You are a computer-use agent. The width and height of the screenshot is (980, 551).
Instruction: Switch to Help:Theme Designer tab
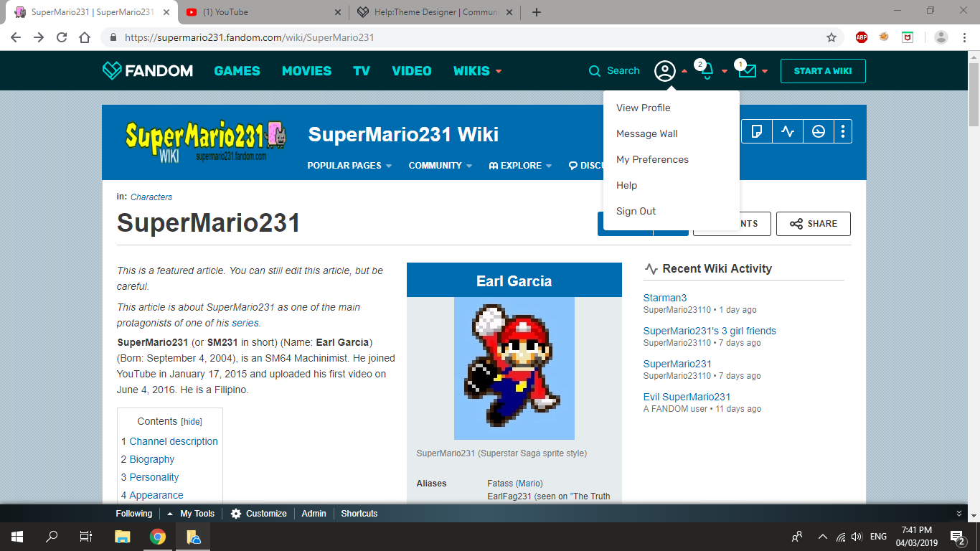(435, 12)
